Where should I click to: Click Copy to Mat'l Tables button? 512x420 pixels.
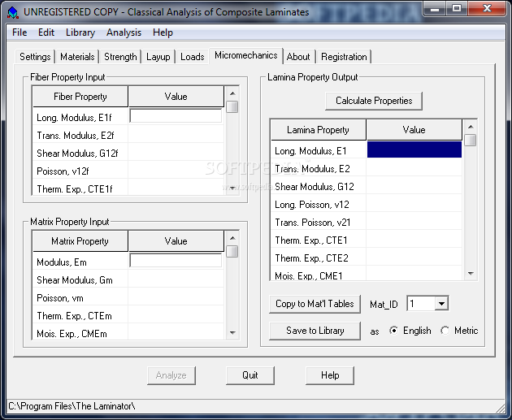click(315, 304)
